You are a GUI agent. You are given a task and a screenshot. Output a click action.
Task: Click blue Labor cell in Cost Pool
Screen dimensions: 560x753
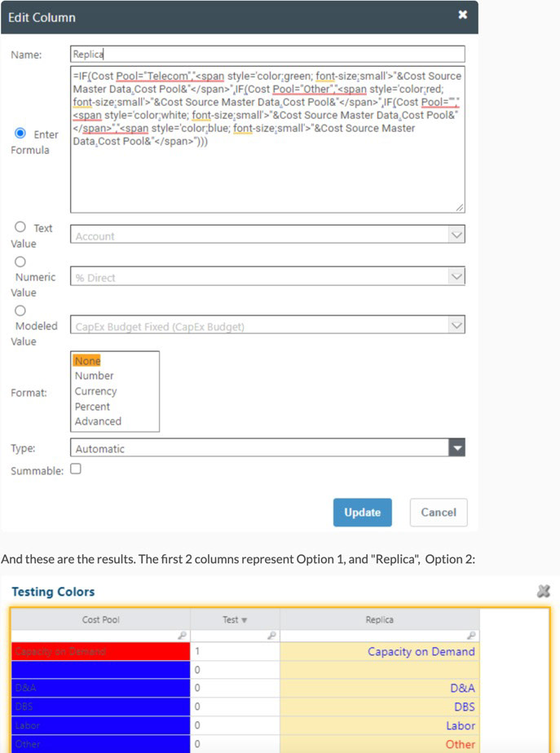[x=100, y=725]
